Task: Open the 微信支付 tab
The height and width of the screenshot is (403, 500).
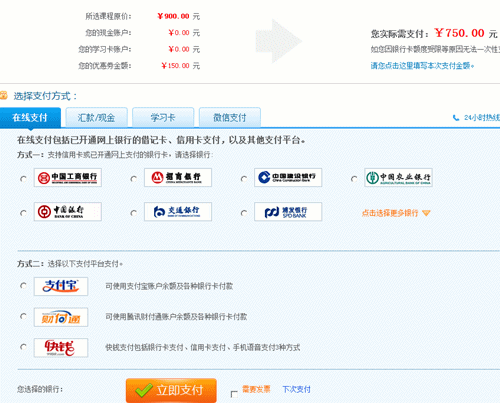Action: (230, 118)
